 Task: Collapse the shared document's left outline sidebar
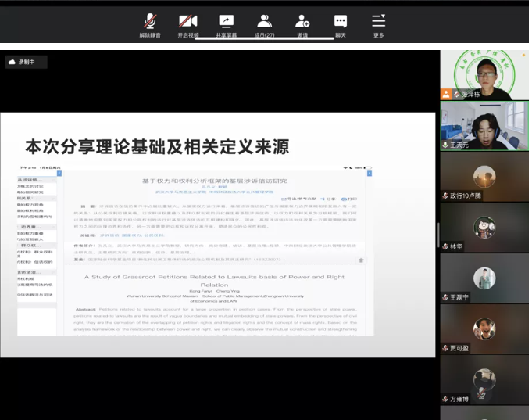pyautogui.click(x=59, y=174)
